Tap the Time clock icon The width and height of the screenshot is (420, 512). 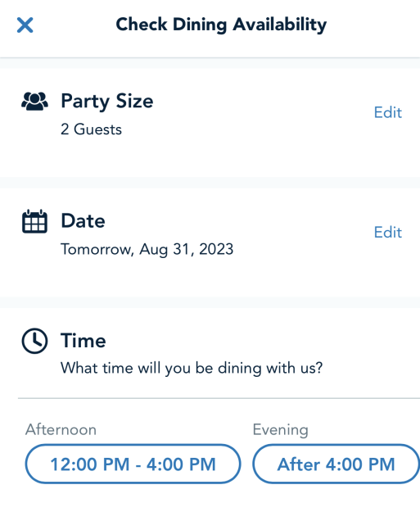point(34,341)
